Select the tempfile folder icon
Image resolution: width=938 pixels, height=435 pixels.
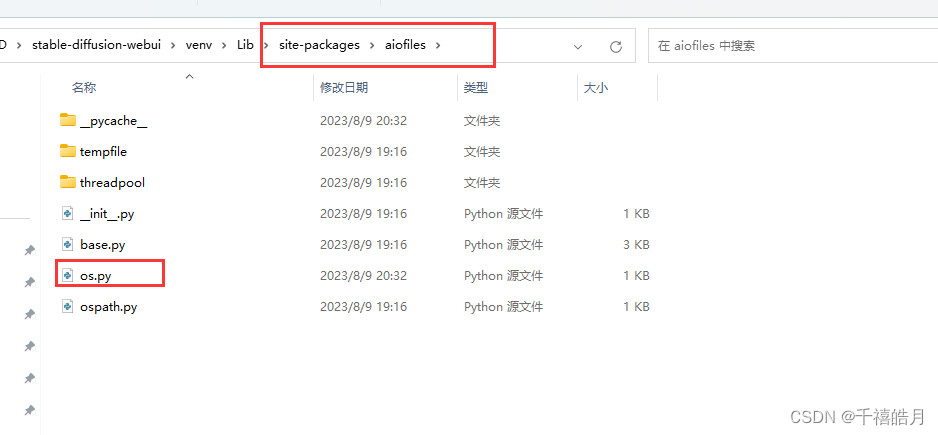68,151
